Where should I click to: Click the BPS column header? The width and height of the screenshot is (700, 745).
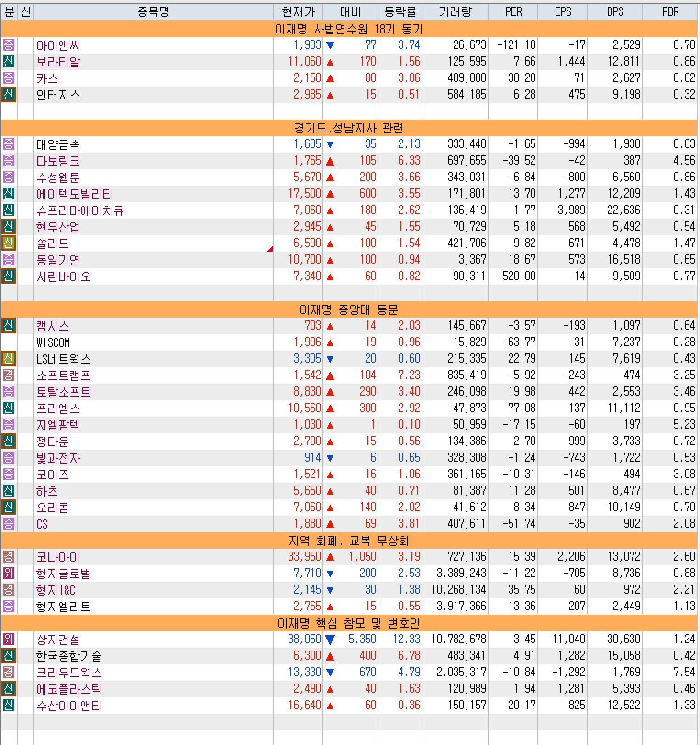pos(615,12)
